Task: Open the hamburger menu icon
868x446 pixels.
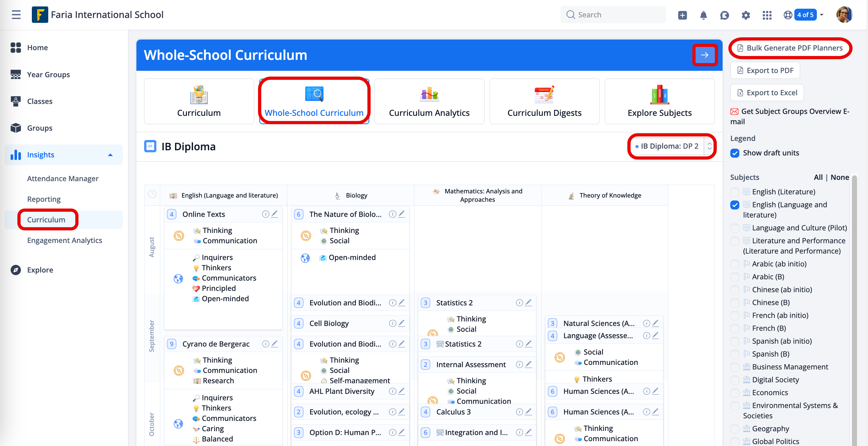Action: tap(16, 14)
